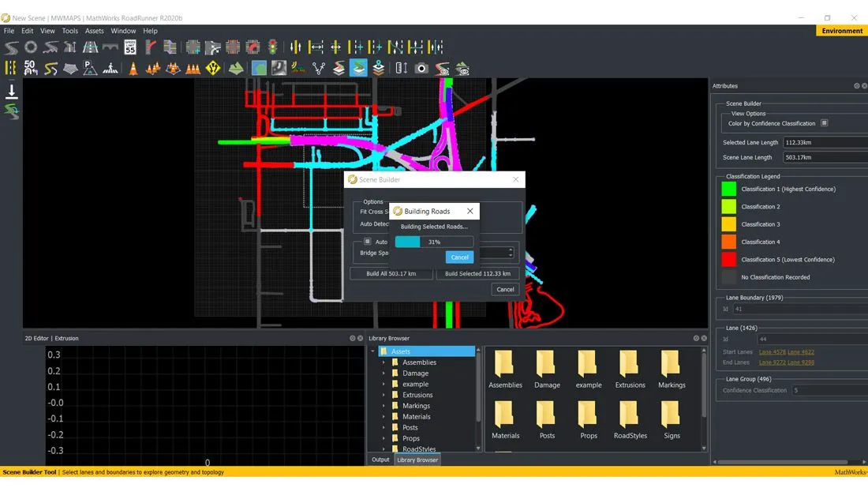The width and height of the screenshot is (868, 488).
Task: Select the single orange traffic cone tool
Action: click(133, 68)
